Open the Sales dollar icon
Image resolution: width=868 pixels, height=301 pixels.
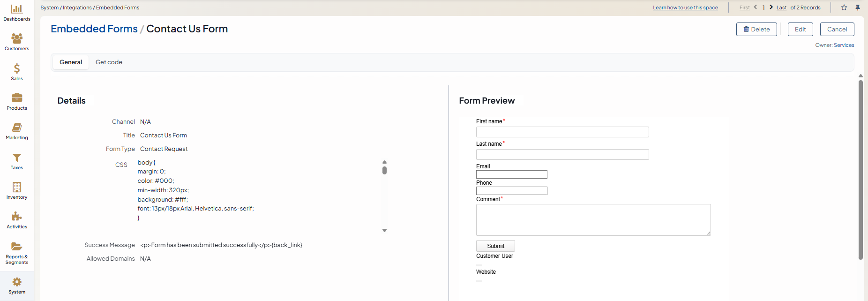point(17,69)
